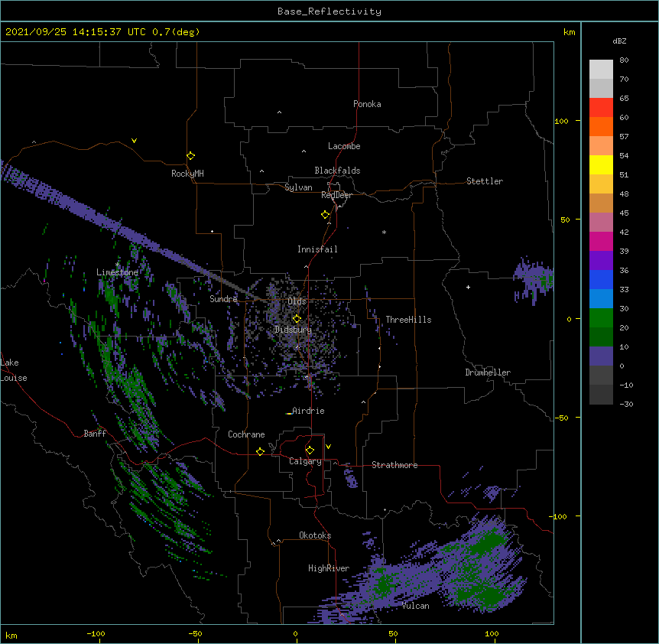
Task: Click the asterisk marker east of Innisfail
Action: (384, 233)
